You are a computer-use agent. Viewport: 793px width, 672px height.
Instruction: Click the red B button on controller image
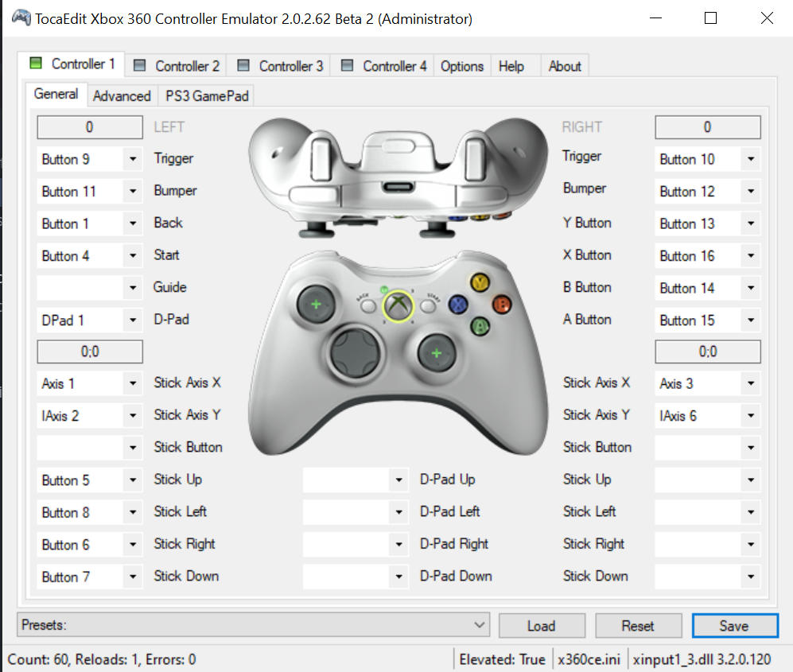tap(502, 305)
